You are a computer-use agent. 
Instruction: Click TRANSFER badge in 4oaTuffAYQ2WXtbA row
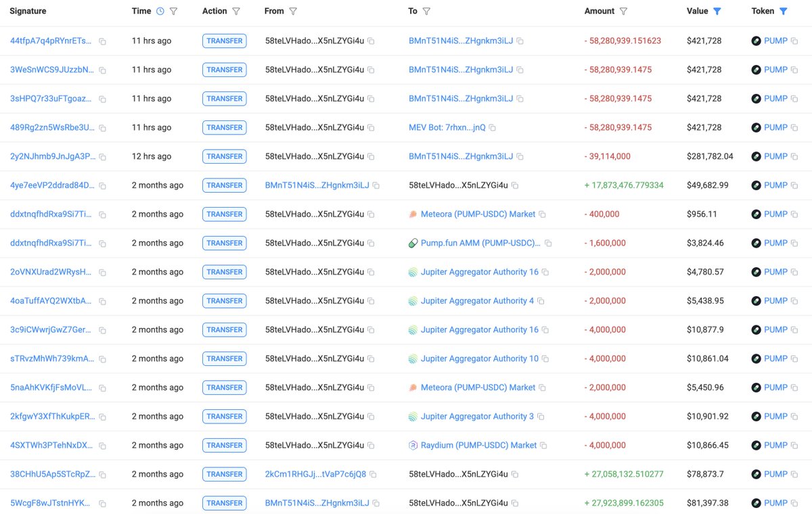coord(225,301)
